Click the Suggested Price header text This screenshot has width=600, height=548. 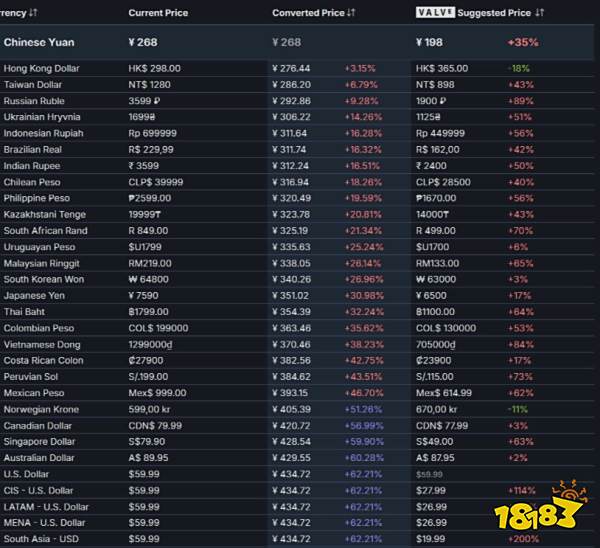point(494,13)
